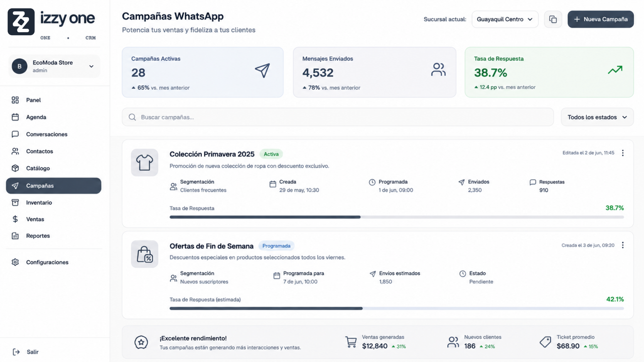This screenshot has height=362, width=644.
Task: Click the users icon in Mensajes Enviados card
Action: click(x=438, y=69)
